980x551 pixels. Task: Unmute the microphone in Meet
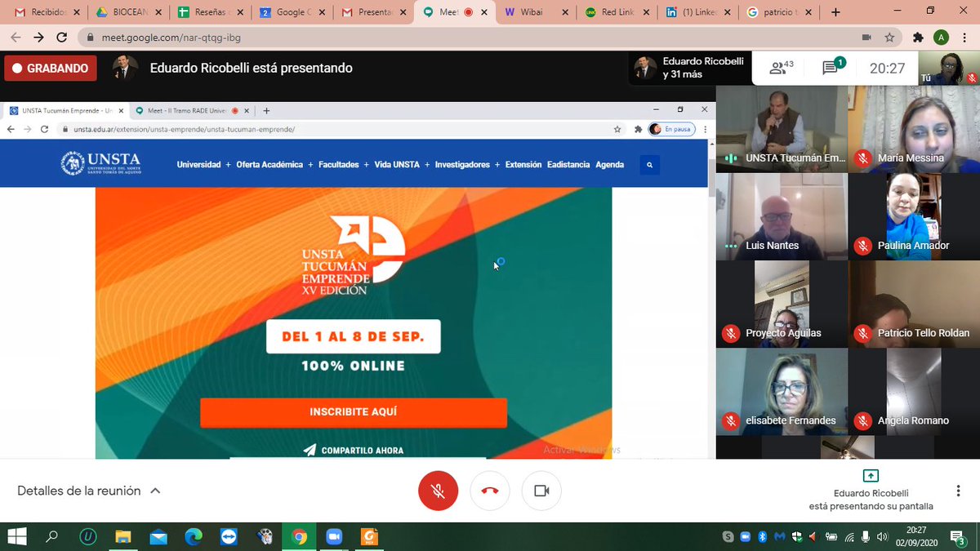point(438,491)
